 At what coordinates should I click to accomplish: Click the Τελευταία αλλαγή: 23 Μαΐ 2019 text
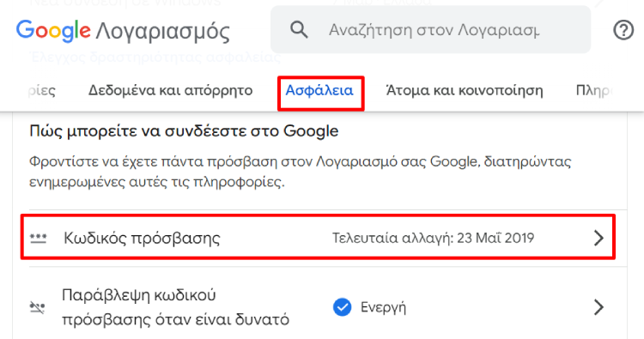click(434, 238)
